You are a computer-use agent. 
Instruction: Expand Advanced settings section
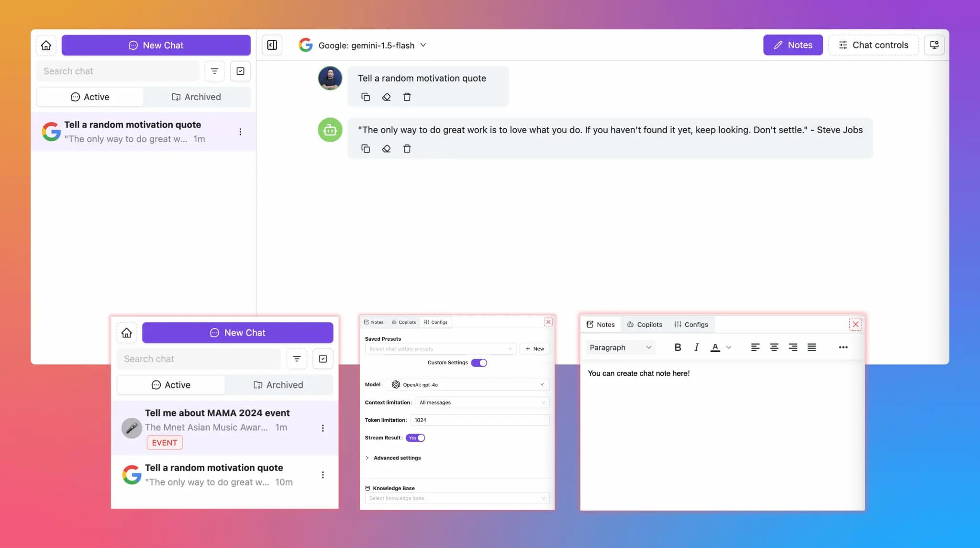click(x=394, y=458)
